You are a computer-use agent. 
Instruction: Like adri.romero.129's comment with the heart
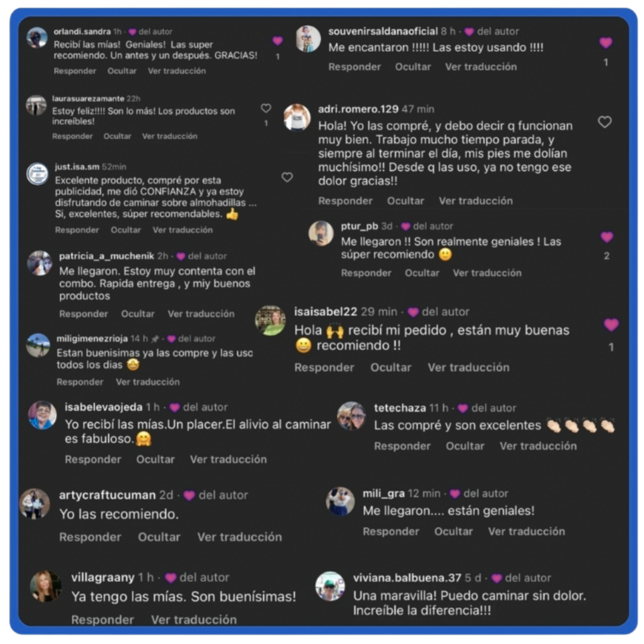click(x=605, y=122)
